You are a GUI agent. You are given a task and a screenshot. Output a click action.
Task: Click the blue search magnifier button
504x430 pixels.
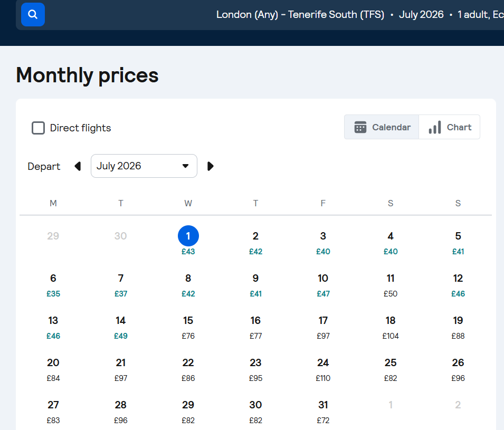coord(33,14)
